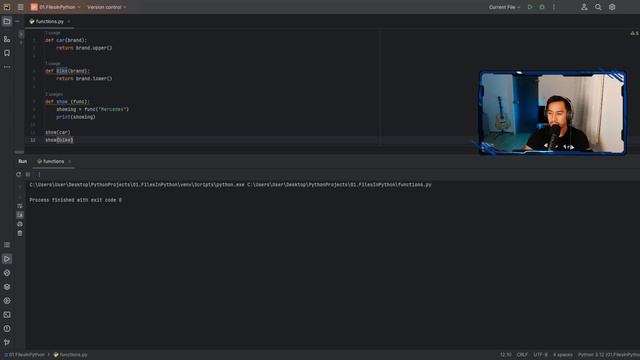This screenshot has height=360, width=640.
Task: Run the current file with green play button
Action: 530,7
